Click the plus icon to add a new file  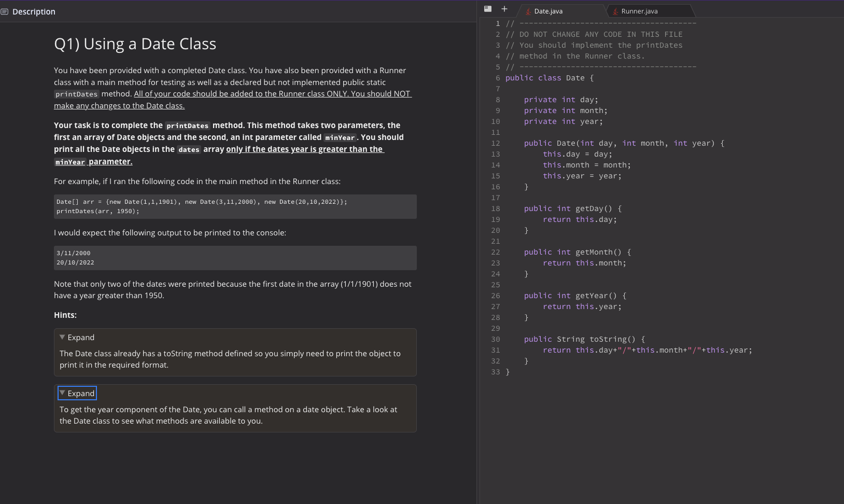(x=504, y=9)
